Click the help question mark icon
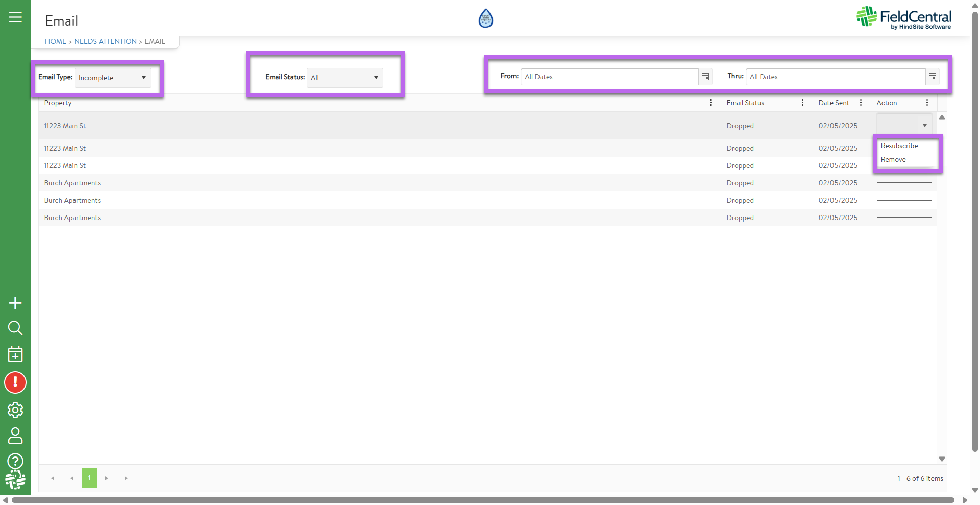This screenshot has width=980, height=505. tap(15, 461)
